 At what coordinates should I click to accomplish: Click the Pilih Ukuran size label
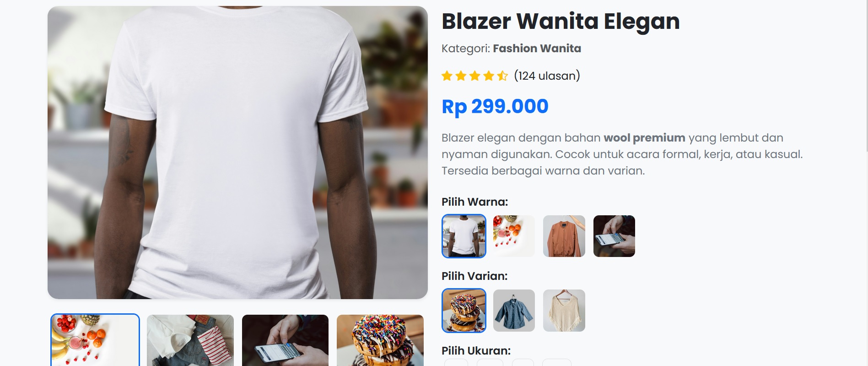click(x=476, y=351)
